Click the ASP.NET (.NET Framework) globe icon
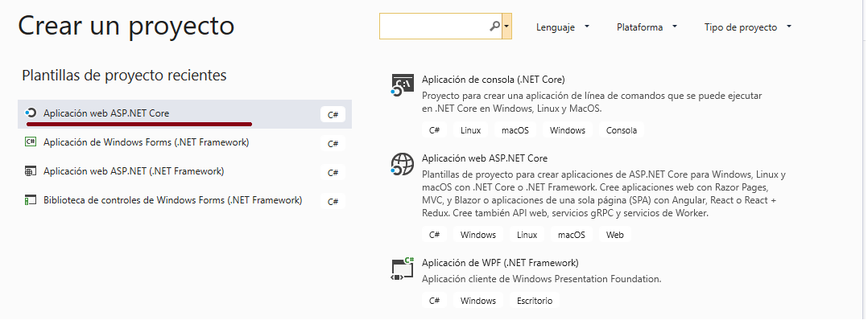Viewport: 868px width, 320px height. [31, 171]
